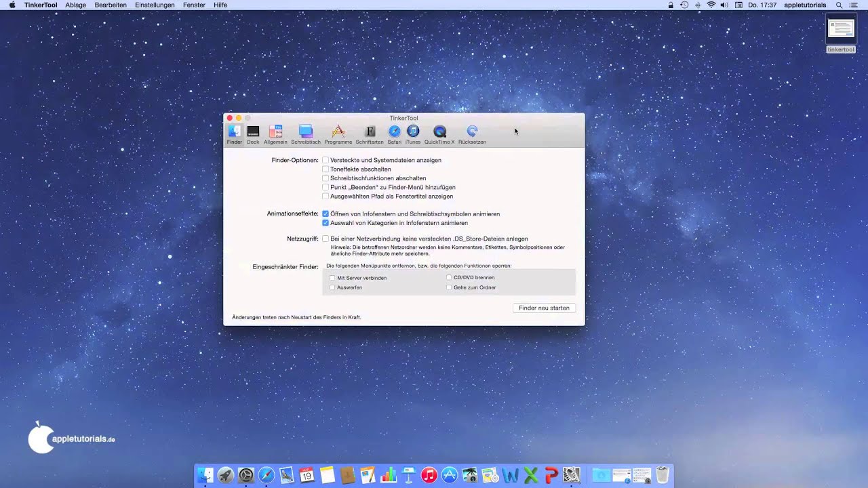Open the Safari settings pane

click(x=394, y=134)
